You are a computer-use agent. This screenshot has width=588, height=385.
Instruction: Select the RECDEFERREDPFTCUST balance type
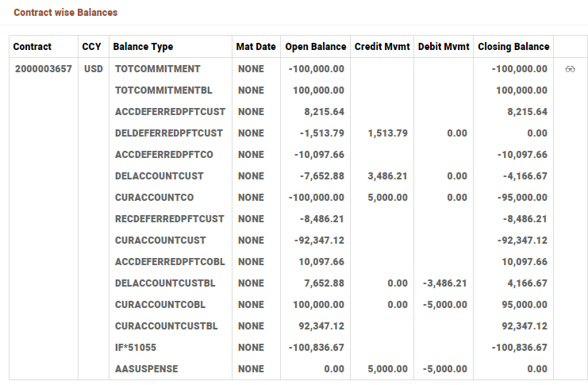pyautogui.click(x=170, y=219)
